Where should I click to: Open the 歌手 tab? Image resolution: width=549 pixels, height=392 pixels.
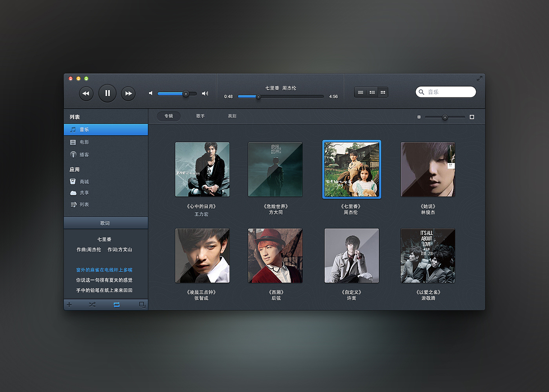coord(200,116)
